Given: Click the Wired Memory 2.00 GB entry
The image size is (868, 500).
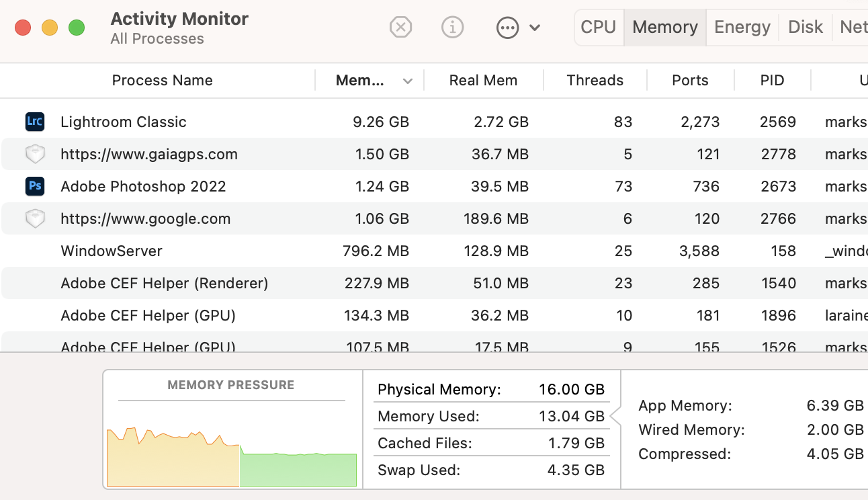Looking at the screenshot, I should coord(751,429).
